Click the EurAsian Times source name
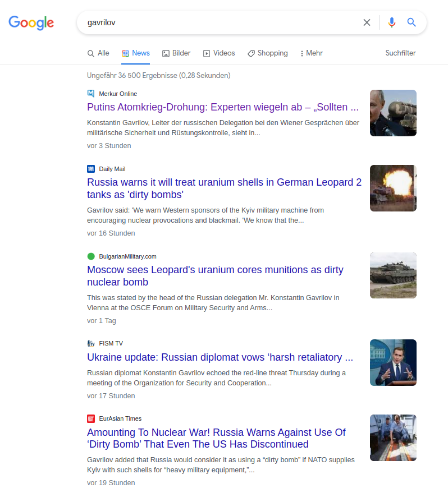The width and height of the screenshot is (448, 488). coord(120,418)
